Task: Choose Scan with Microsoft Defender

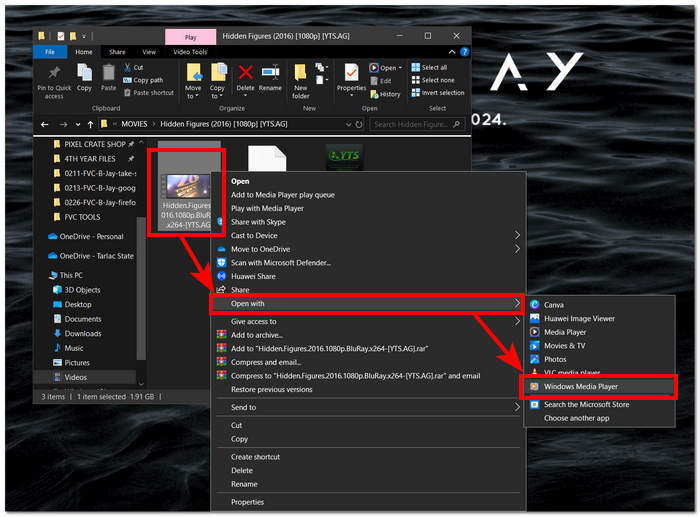Action: 280,263
